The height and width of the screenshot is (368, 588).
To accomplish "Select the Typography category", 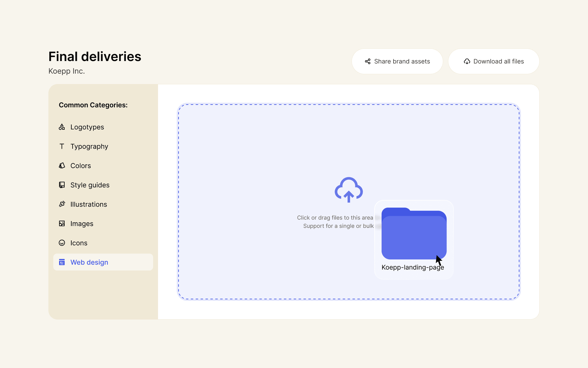I will 89,146.
